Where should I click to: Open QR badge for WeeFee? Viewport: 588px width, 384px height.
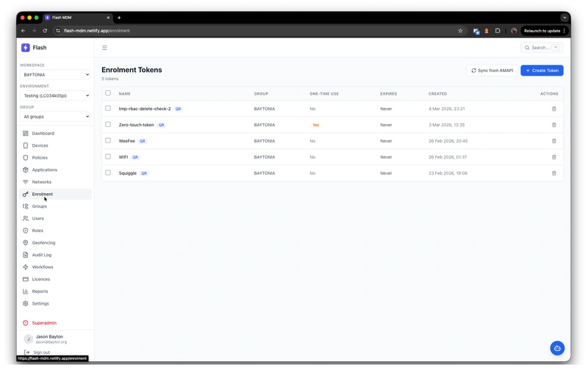142,141
